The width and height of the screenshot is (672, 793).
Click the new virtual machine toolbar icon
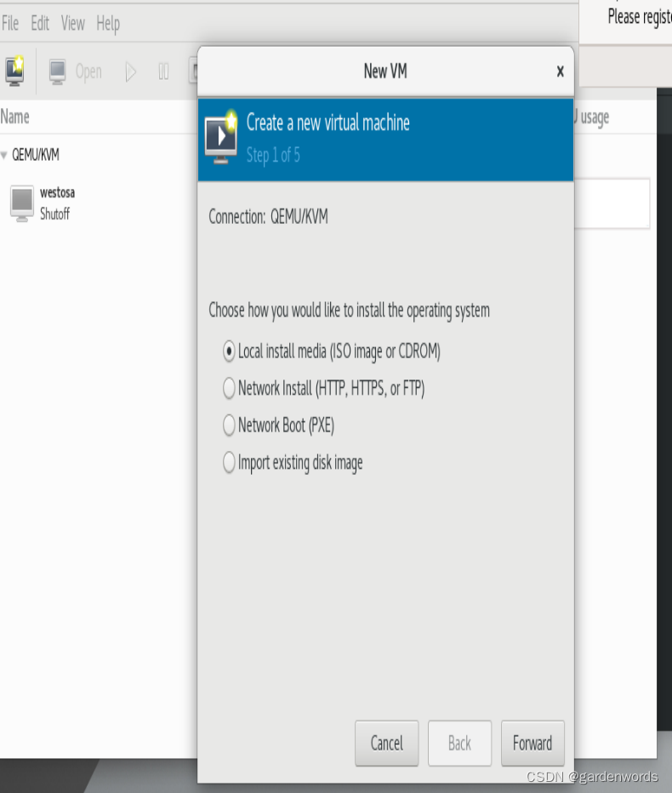pyautogui.click(x=14, y=71)
